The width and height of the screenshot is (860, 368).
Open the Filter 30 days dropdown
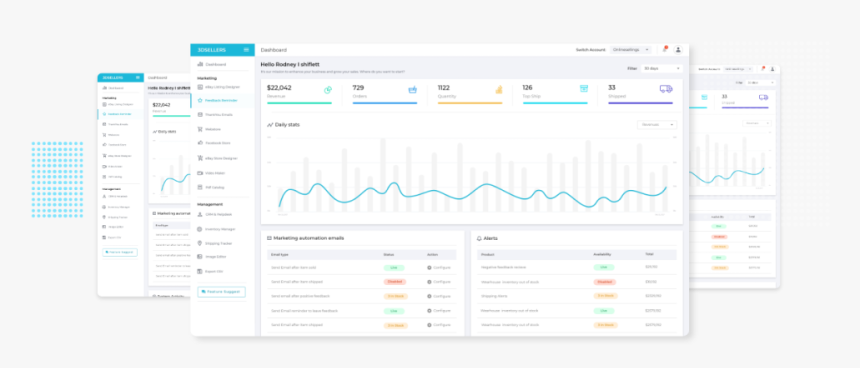coord(662,69)
